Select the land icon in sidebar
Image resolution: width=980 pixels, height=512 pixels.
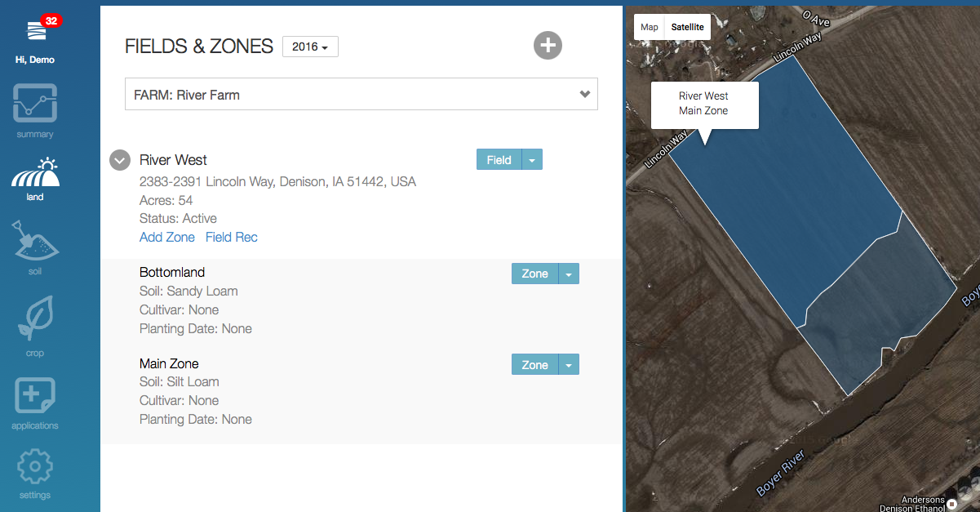click(34, 177)
